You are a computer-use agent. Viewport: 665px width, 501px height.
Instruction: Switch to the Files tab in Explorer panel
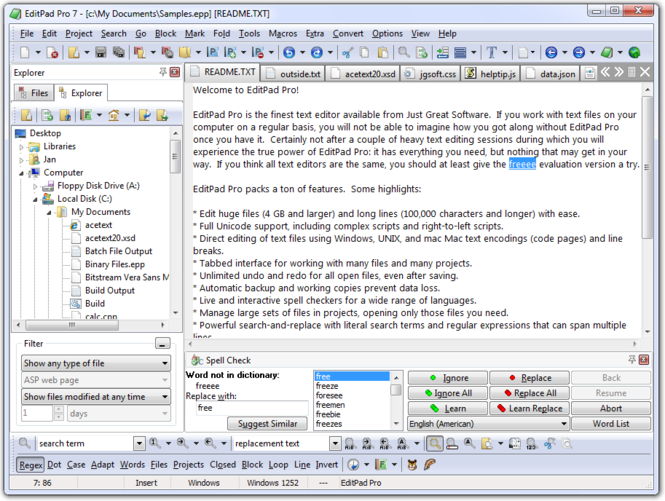(34, 93)
